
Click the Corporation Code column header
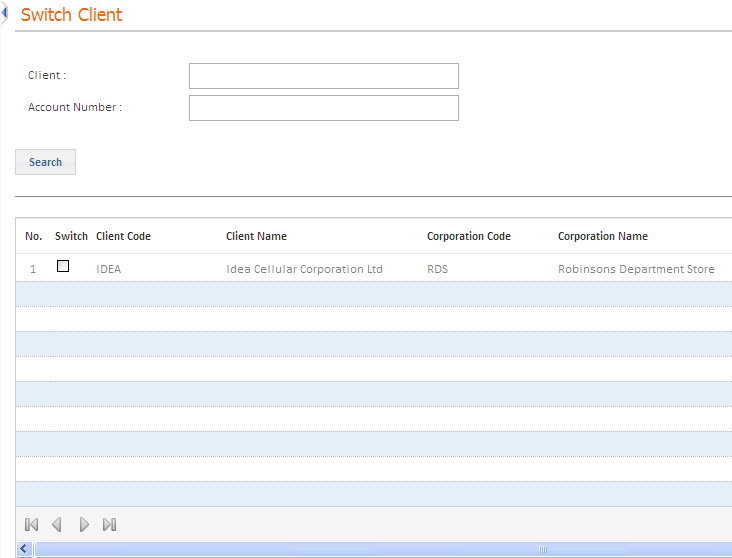[468, 236]
